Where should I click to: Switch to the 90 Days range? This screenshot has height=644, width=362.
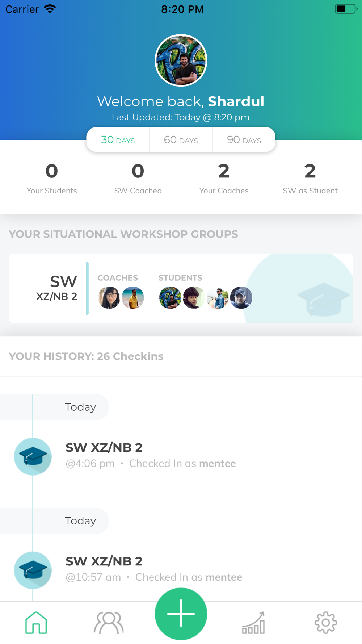[x=244, y=140]
